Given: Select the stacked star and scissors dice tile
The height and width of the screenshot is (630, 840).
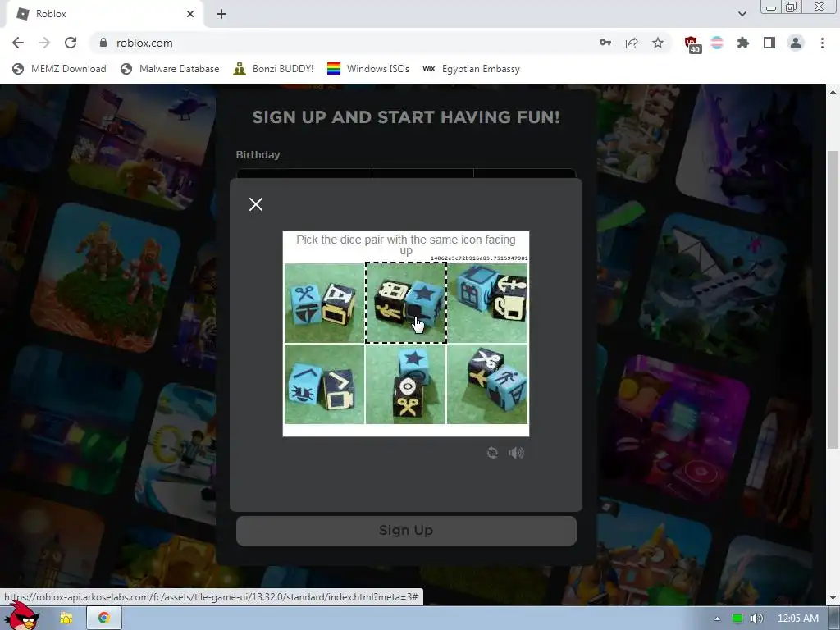Looking at the screenshot, I should pos(405,384).
